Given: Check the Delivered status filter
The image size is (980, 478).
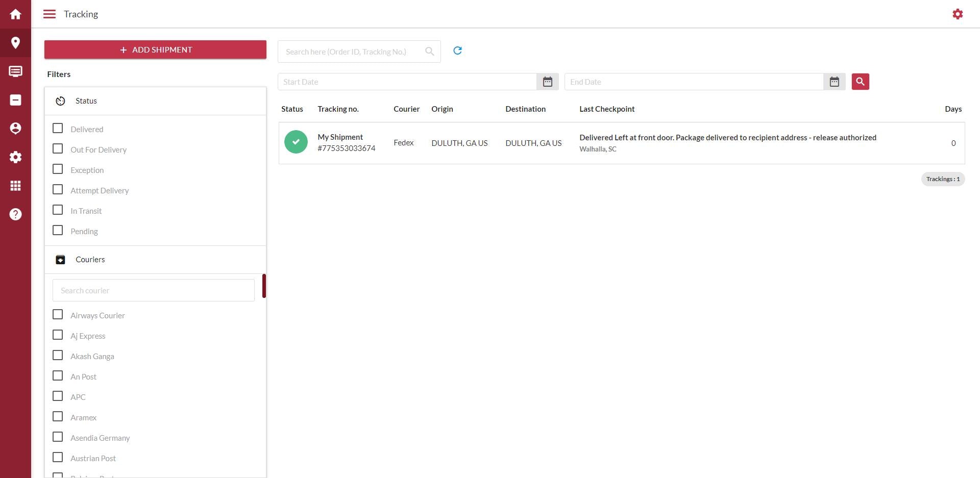Looking at the screenshot, I should click(58, 128).
